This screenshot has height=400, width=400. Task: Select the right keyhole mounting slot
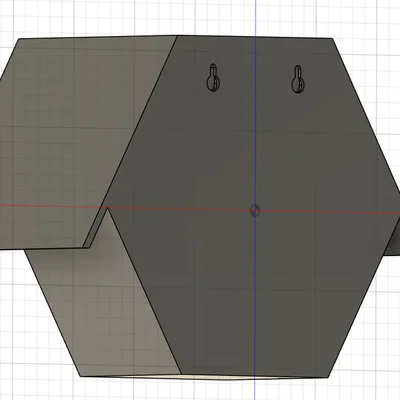tap(298, 79)
